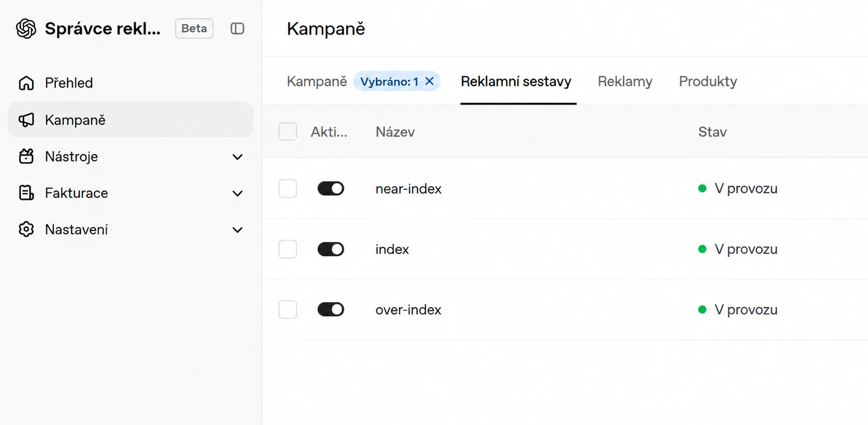Image resolution: width=868 pixels, height=425 pixels.
Task: Click the Nástroje toolbox icon
Action: tap(26, 157)
